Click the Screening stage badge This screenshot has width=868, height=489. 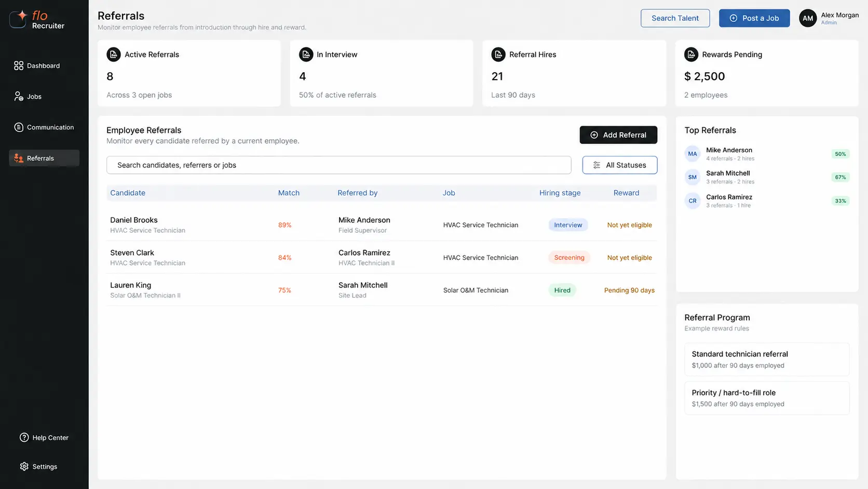coord(569,257)
